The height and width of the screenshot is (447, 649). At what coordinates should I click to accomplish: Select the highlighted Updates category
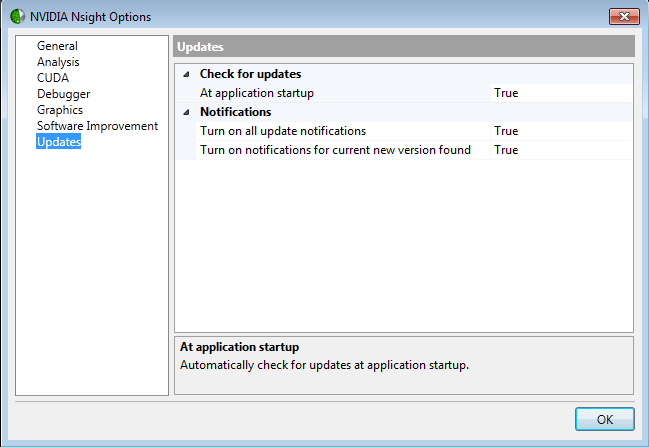tap(59, 142)
